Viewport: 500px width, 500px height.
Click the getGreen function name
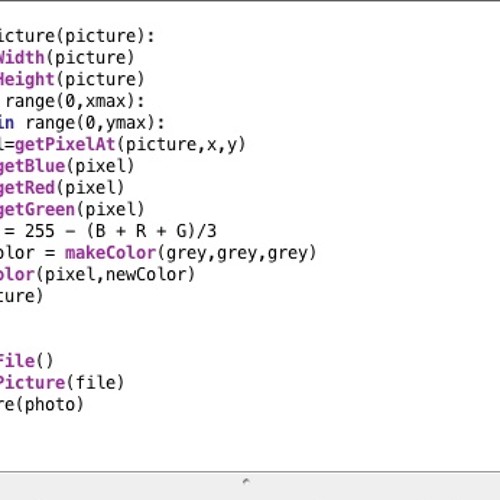(x=37, y=210)
